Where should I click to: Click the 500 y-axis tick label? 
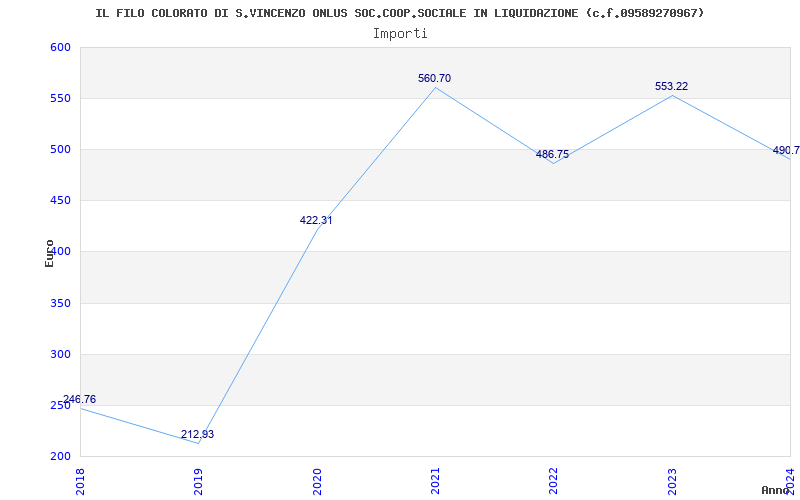point(60,149)
